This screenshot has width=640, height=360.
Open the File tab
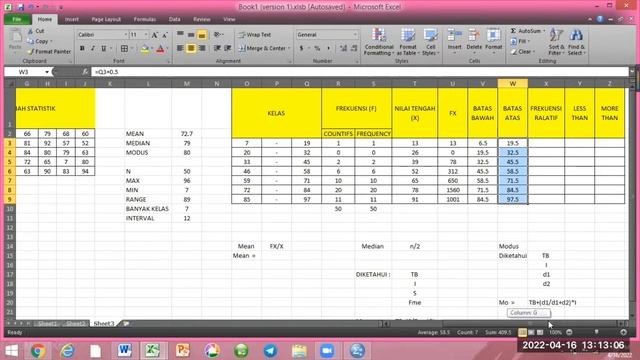click(x=17, y=19)
